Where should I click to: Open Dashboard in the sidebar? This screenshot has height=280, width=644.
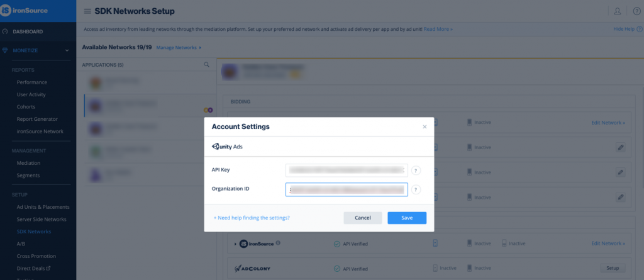28,31
